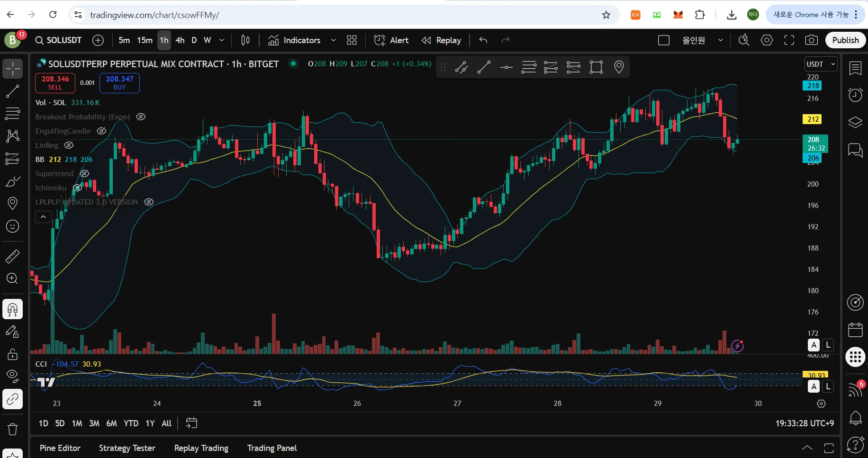Show the Breakout Probability (Expo) indicator
The image size is (868, 458).
(x=141, y=117)
